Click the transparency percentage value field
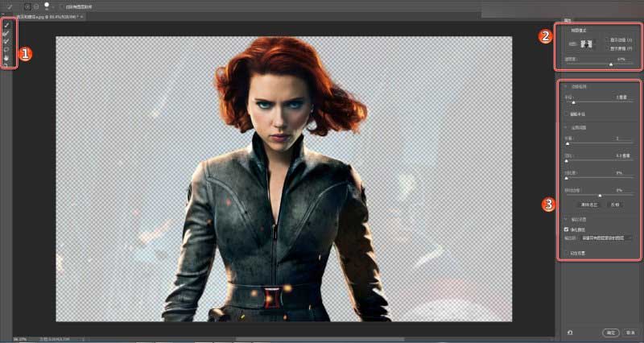This screenshot has width=644, height=343. coord(621,59)
